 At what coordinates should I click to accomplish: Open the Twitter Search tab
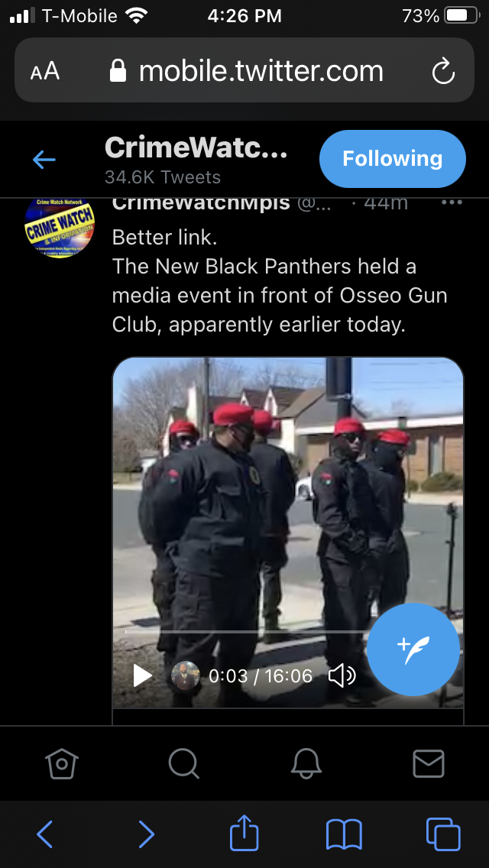coord(184,764)
